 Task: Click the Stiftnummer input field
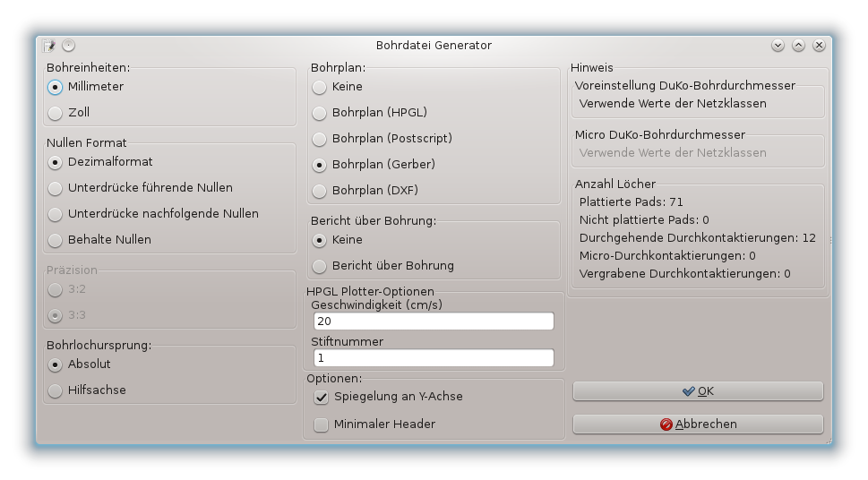[434, 357]
